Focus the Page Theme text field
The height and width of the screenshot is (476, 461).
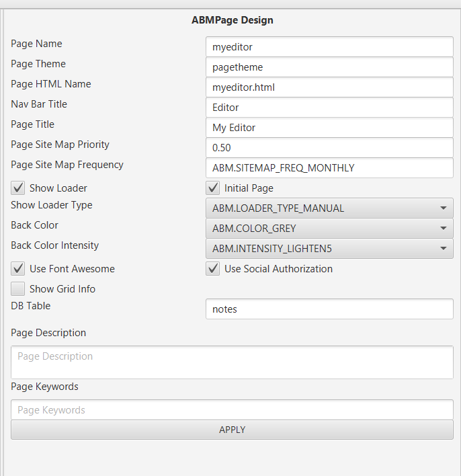point(329,67)
